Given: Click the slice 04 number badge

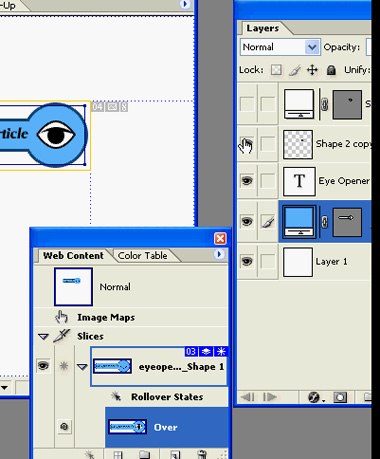Looking at the screenshot, I should 98,107.
